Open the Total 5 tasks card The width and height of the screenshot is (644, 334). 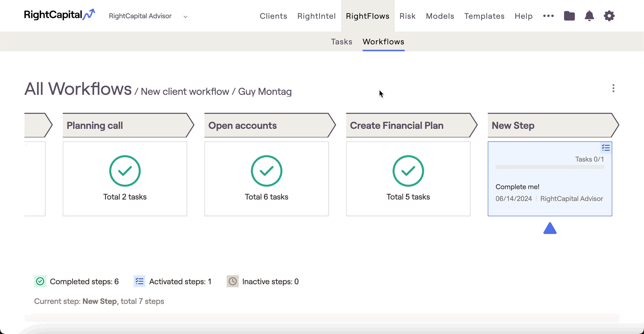pyautogui.click(x=408, y=179)
